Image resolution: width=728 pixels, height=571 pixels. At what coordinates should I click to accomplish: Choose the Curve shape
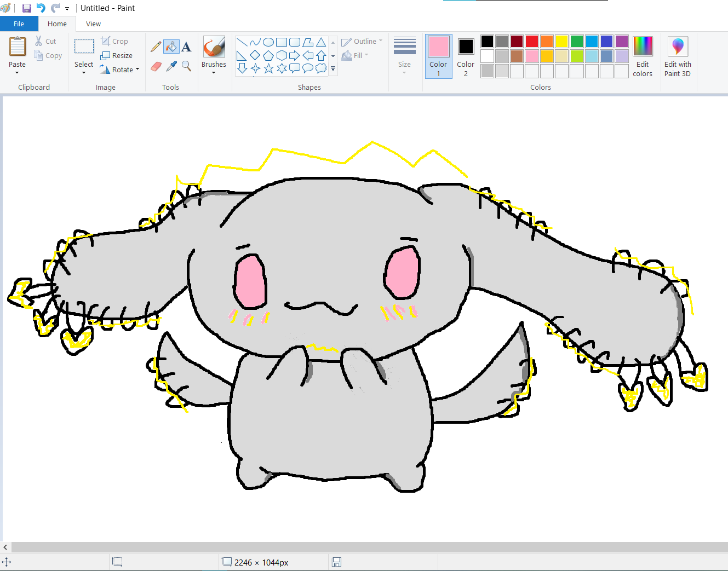255,42
